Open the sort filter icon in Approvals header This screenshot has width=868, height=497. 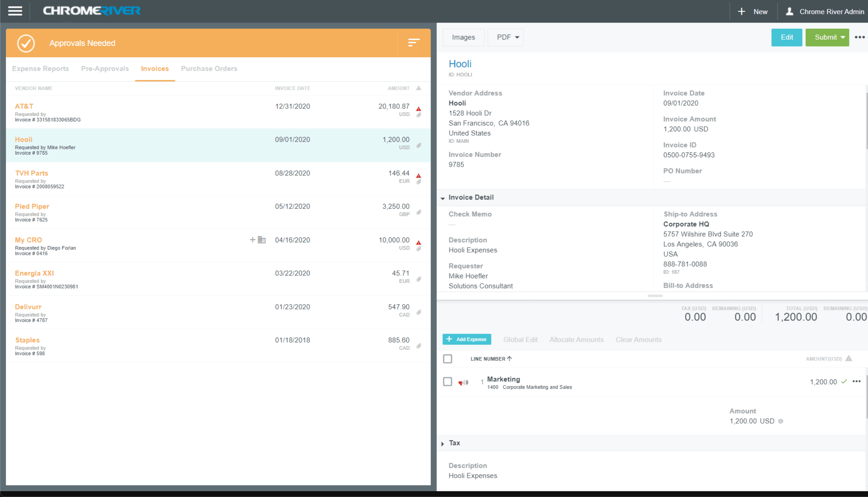point(414,43)
